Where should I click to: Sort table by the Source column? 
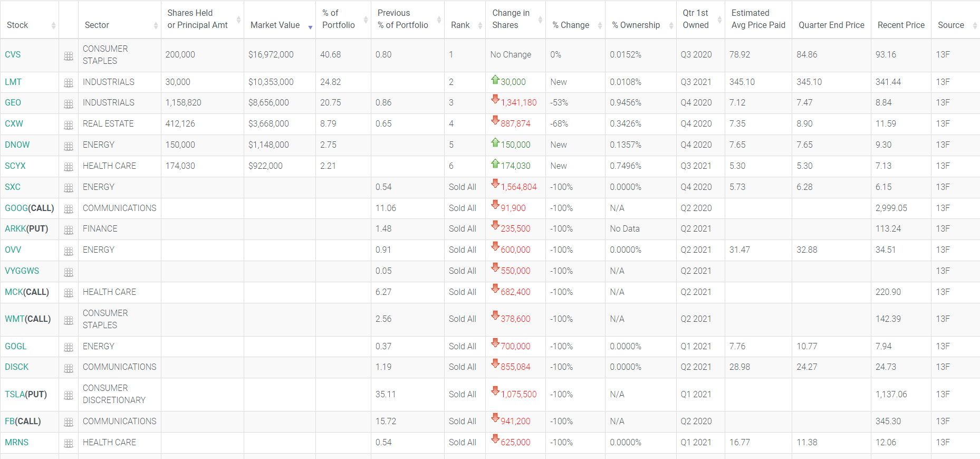coord(956,20)
